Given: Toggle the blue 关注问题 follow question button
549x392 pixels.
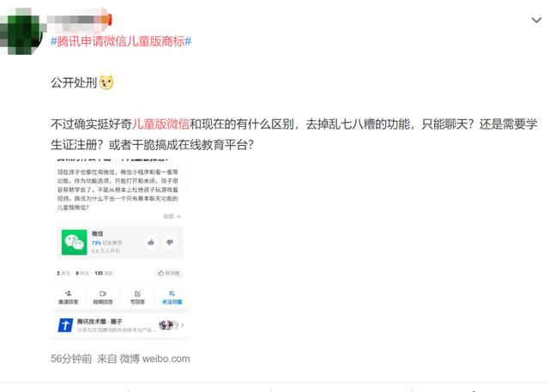Looking at the screenshot, I should click(172, 298).
